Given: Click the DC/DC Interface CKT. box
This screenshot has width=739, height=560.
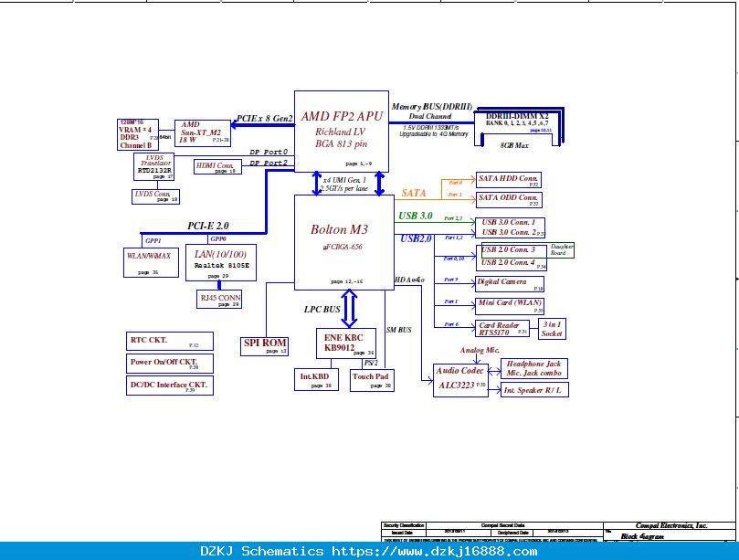Looking at the screenshot, I should (x=170, y=386).
